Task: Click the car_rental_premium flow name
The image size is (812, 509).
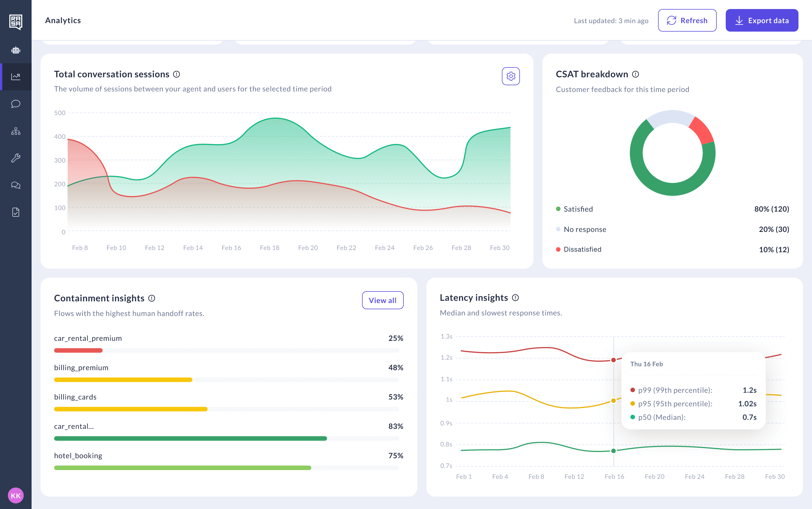Action: click(88, 338)
